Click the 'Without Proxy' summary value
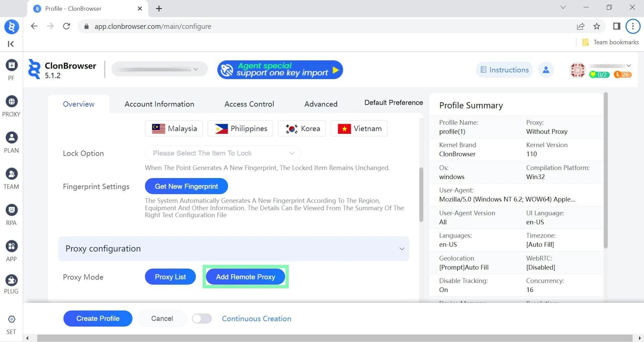This screenshot has height=342, width=644. pos(547,132)
